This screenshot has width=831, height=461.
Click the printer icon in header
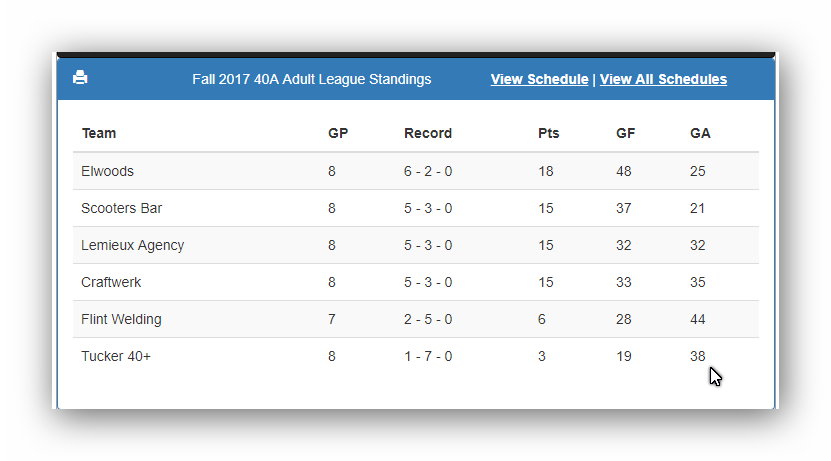[80, 77]
